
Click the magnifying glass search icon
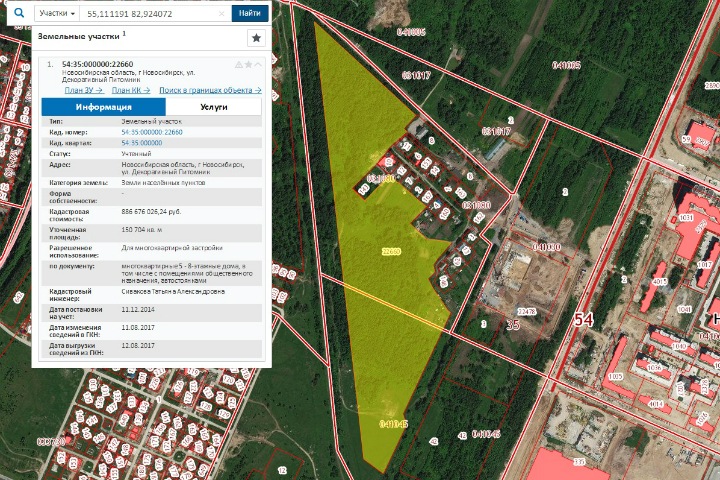point(17,13)
